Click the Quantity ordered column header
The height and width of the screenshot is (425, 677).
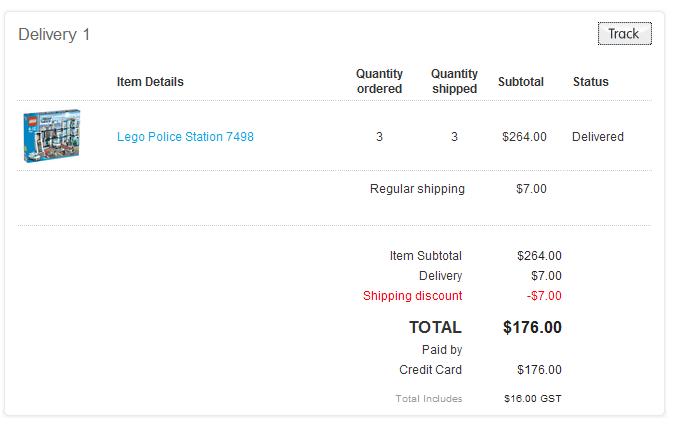click(x=379, y=81)
